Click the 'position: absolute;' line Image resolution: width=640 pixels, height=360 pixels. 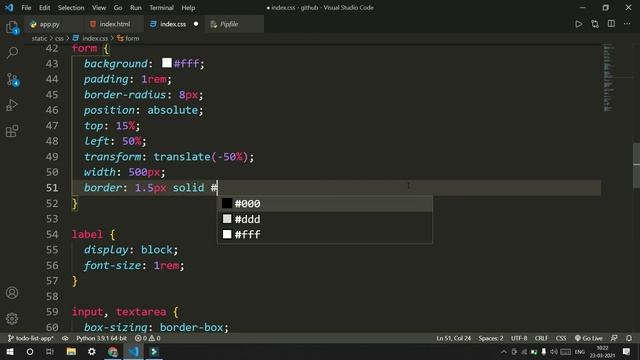[143, 110]
